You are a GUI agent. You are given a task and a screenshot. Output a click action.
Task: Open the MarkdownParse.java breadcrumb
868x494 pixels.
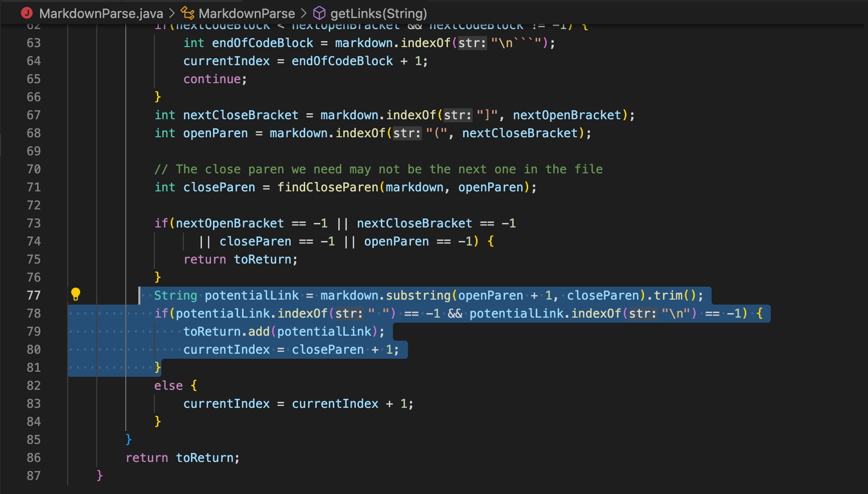(101, 14)
